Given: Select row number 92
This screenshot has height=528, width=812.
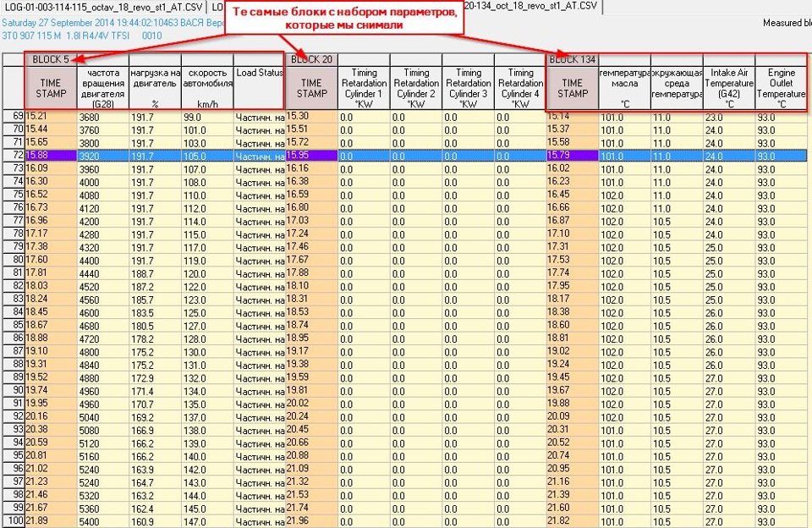Looking at the screenshot, I should (x=14, y=417).
